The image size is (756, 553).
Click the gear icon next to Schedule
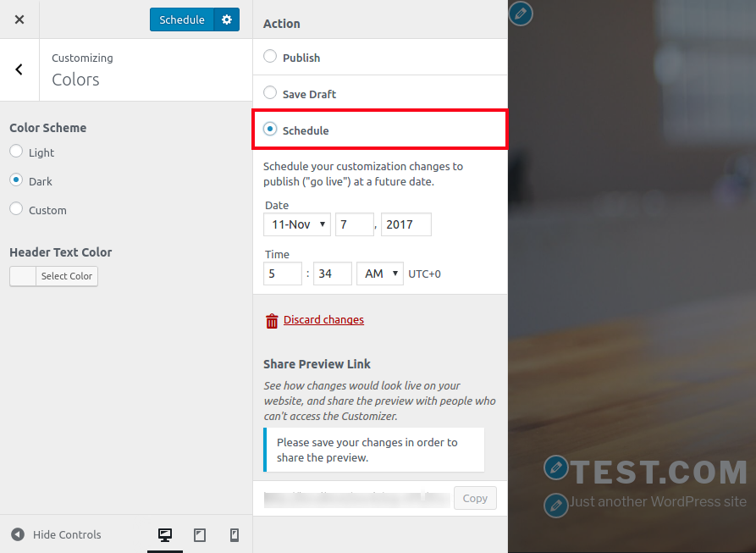[x=227, y=19]
